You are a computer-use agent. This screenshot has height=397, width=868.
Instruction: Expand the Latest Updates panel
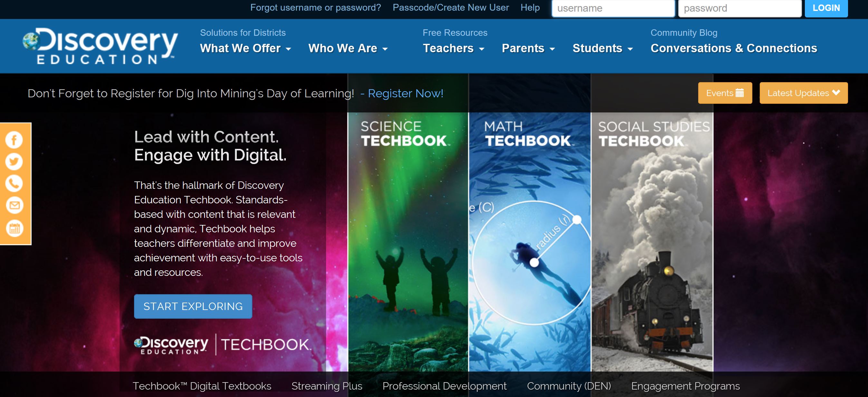coord(804,93)
